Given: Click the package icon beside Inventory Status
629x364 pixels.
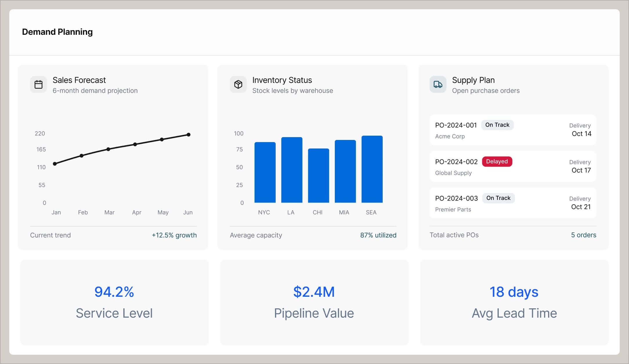Looking at the screenshot, I should pyautogui.click(x=238, y=84).
